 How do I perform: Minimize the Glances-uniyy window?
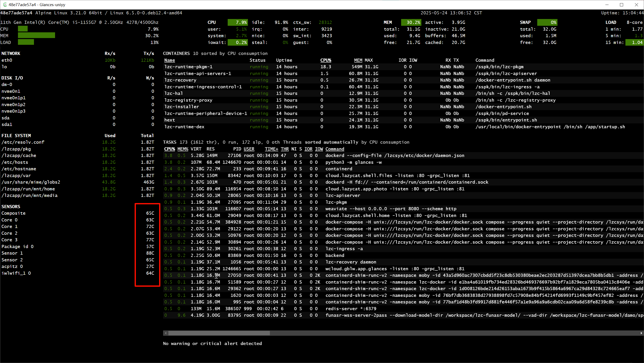click(x=607, y=5)
